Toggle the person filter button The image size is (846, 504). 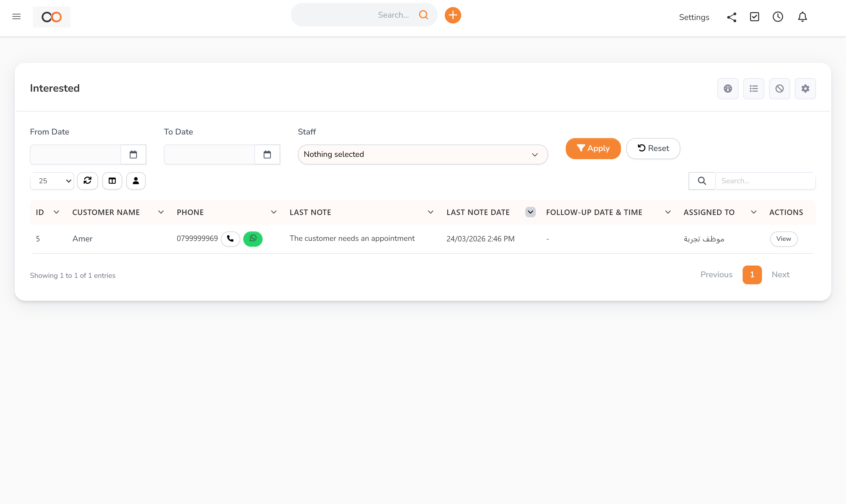click(x=136, y=181)
